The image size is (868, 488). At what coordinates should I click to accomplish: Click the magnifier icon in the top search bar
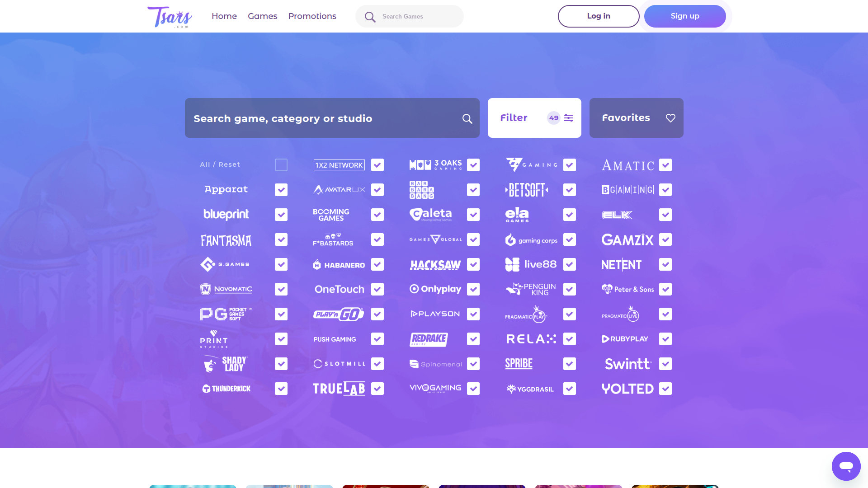(370, 17)
